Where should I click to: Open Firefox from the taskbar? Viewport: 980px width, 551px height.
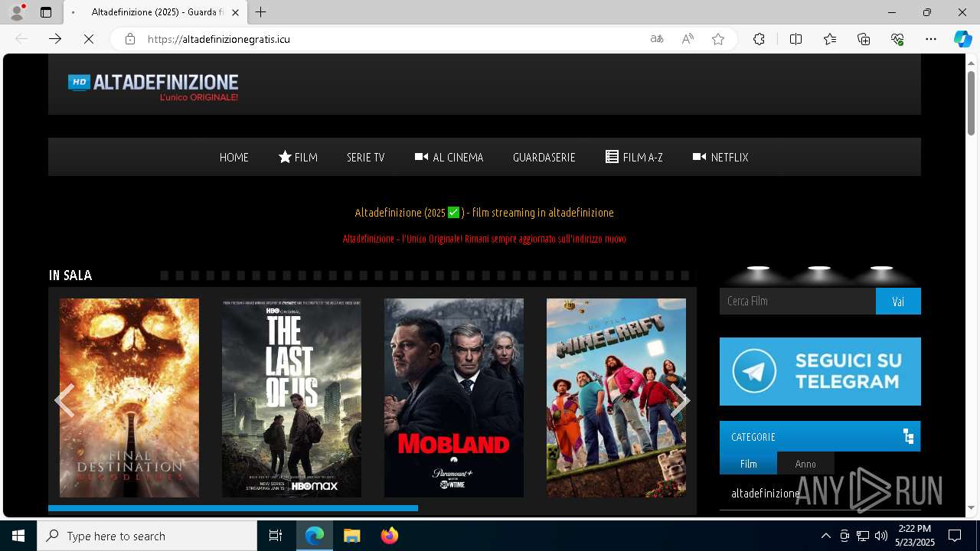coord(389,536)
